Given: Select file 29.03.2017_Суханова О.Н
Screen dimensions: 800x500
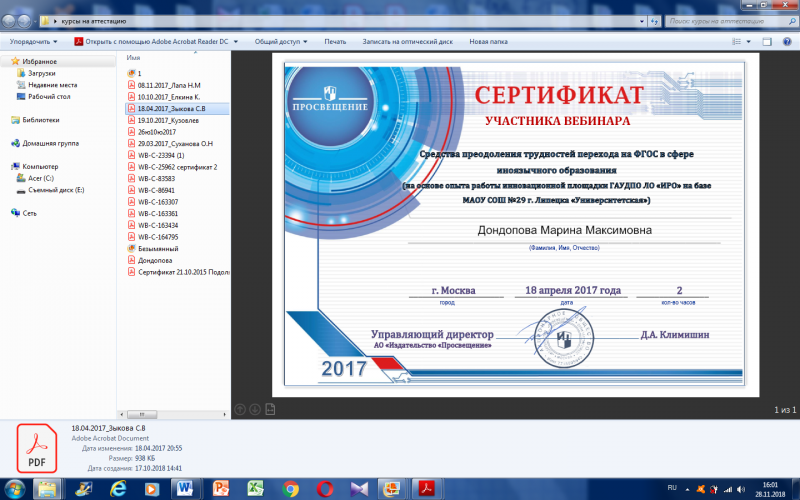Looking at the screenshot, I should click(176, 144).
